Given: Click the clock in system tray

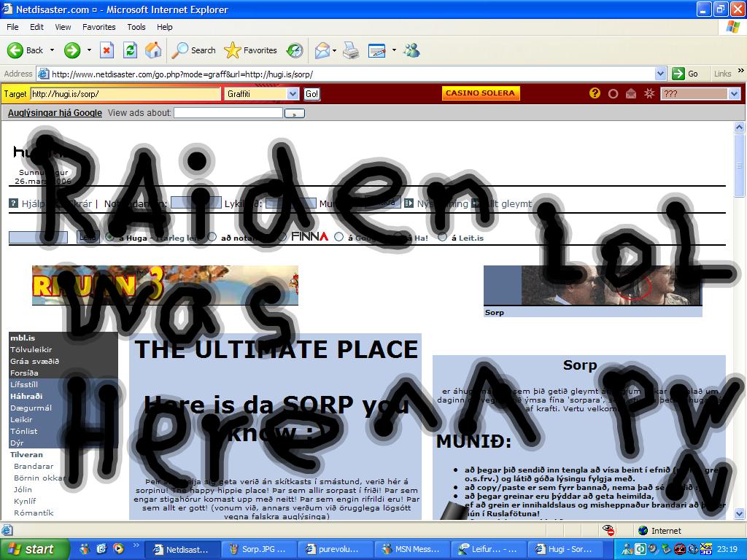Looking at the screenshot, I should coord(727,549).
